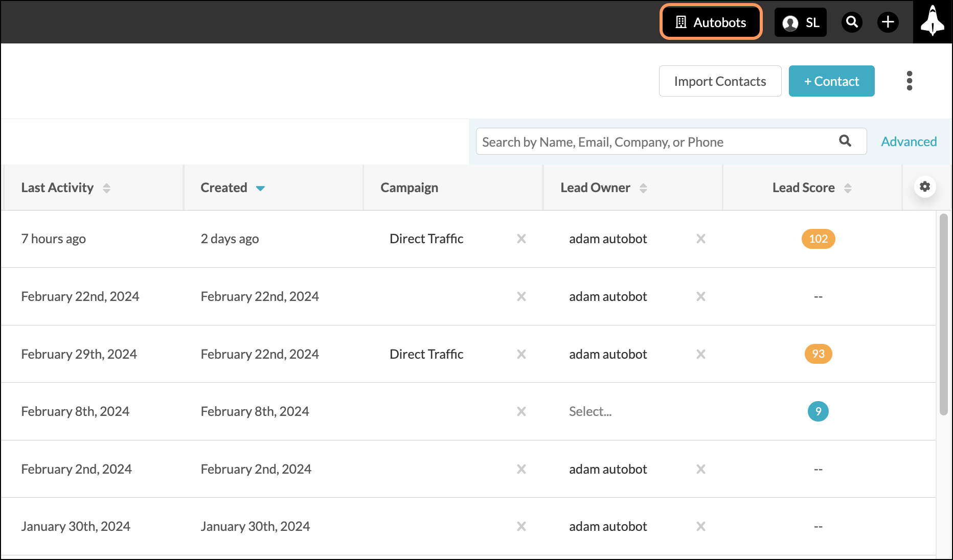The width and height of the screenshot is (953, 560).
Task: Clear campaign in February 2nd row
Action: coord(521,469)
